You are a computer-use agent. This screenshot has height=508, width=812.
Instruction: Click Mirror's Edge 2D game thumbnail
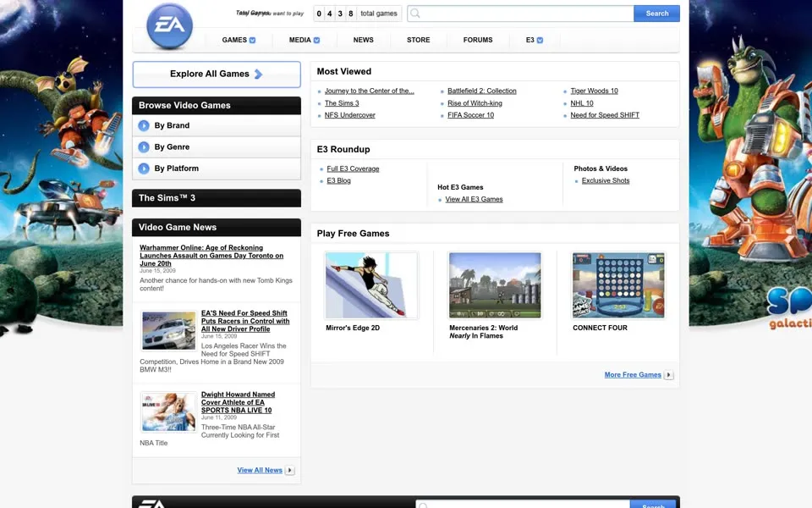[x=371, y=285]
